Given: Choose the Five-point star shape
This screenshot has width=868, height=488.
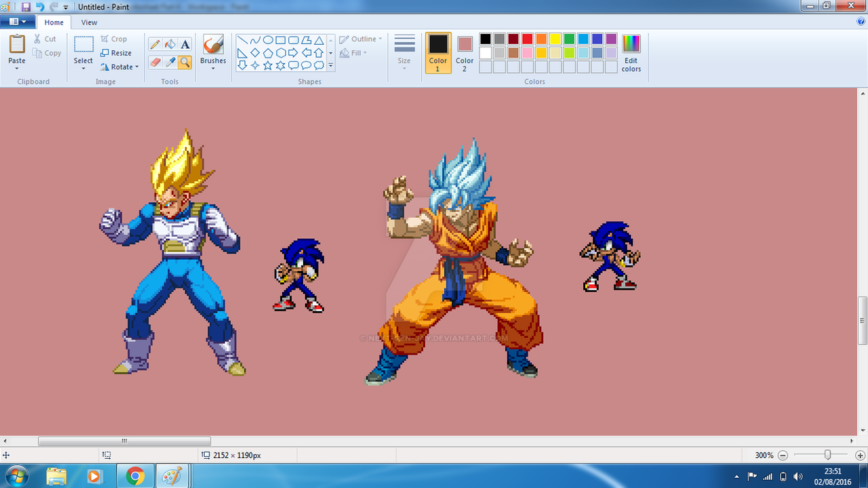Looking at the screenshot, I should [268, 66].
